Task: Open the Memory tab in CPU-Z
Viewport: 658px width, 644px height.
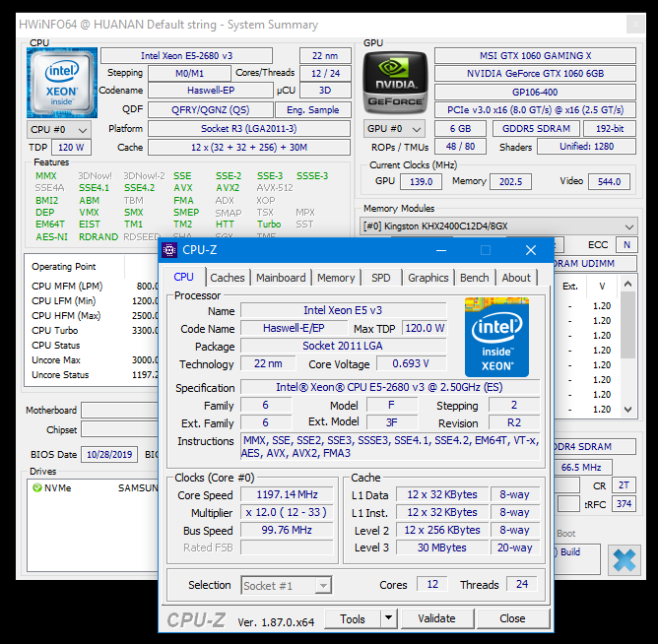Action: (x=336, y=278)
